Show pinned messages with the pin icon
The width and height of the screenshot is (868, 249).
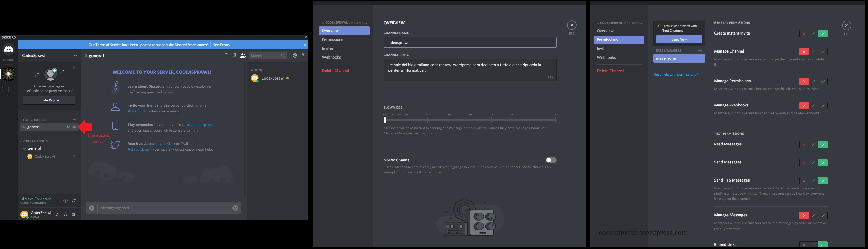click(235, 55)
